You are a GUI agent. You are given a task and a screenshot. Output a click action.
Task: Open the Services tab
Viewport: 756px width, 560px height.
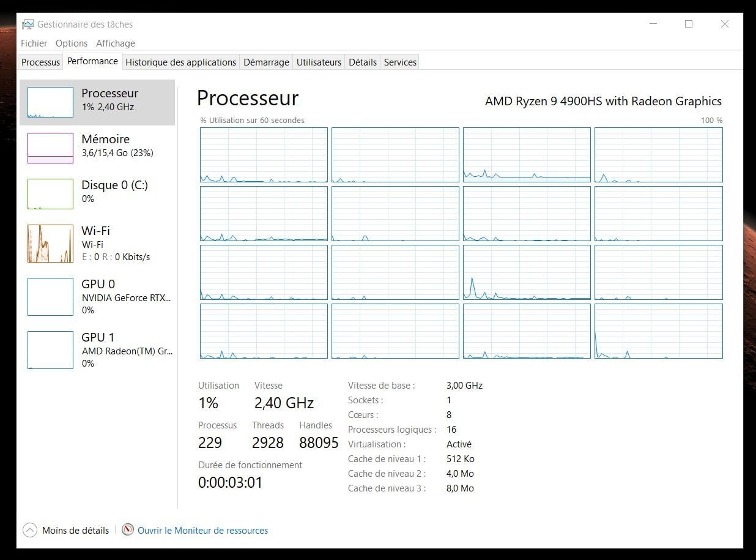(x=400, y=62)
